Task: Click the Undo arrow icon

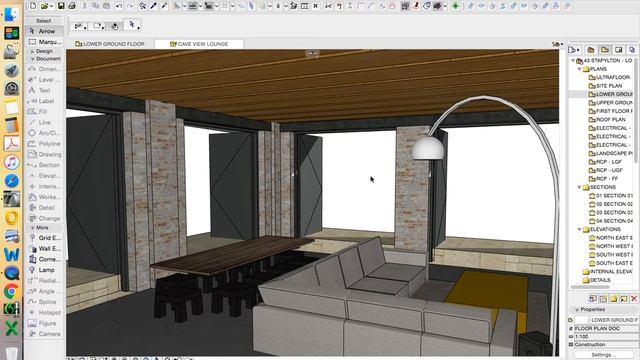Action: click(119, 6)
